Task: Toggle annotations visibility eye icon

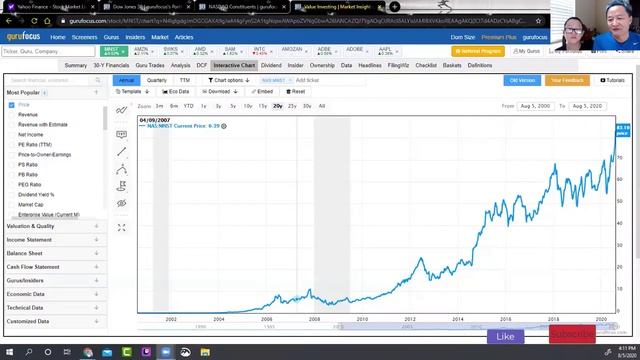Action: tap(121, 203)
